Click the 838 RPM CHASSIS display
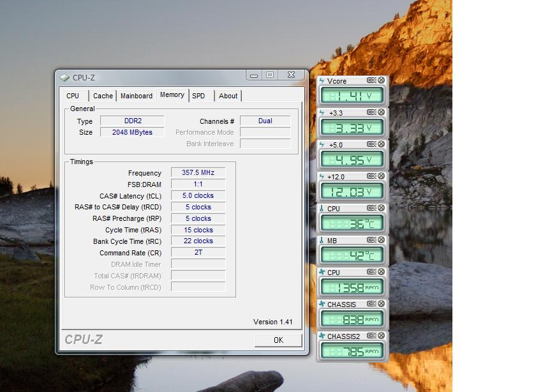Viewport: 536px width, 392px height. (352, 319)
